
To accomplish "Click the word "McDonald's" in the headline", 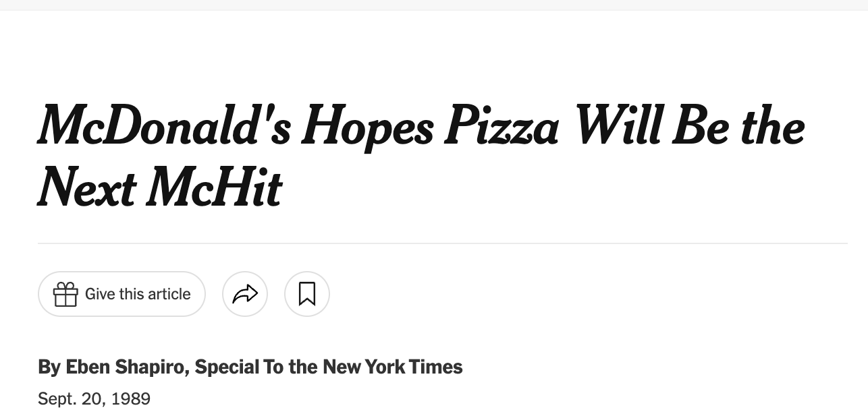I will pyautogui.click(x=165, y=127).
